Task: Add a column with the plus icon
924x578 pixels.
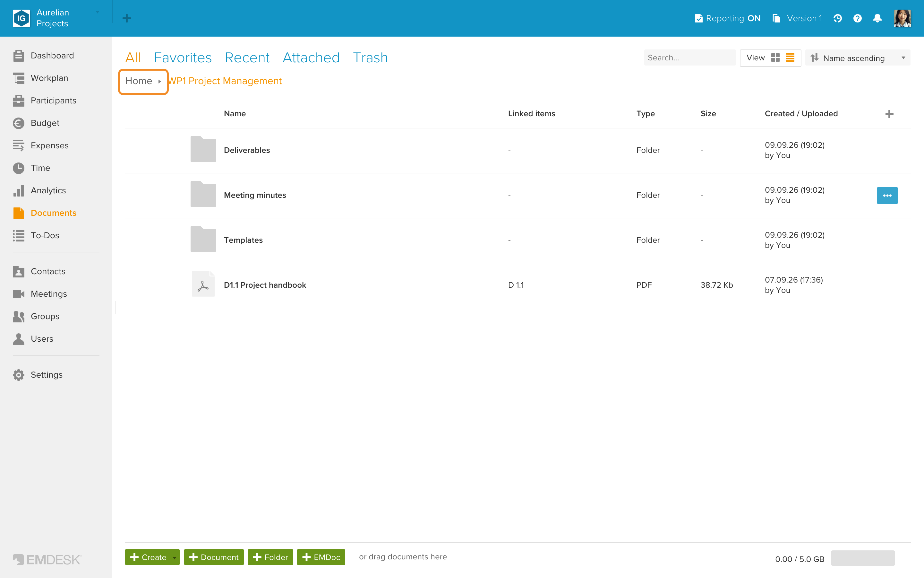Action: 889,114
